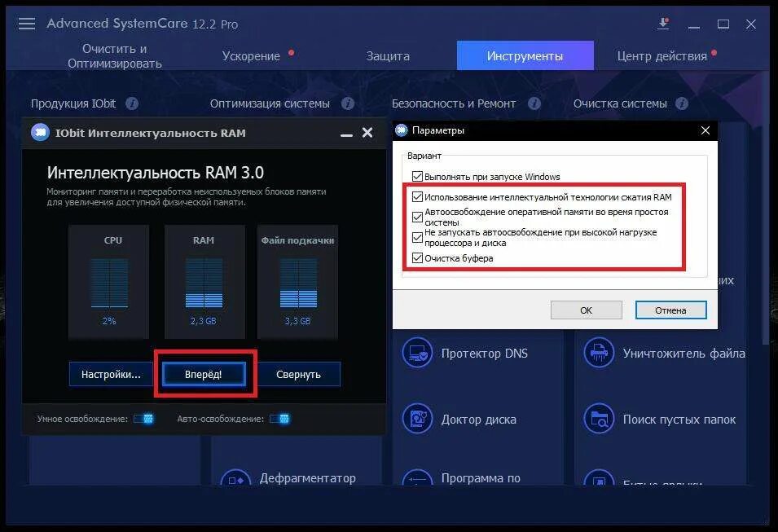Image resolution: width=778 pixels, height=532 pixels.
Task: Click the Файл подкачки usage meter
Action: coord(298,282)
